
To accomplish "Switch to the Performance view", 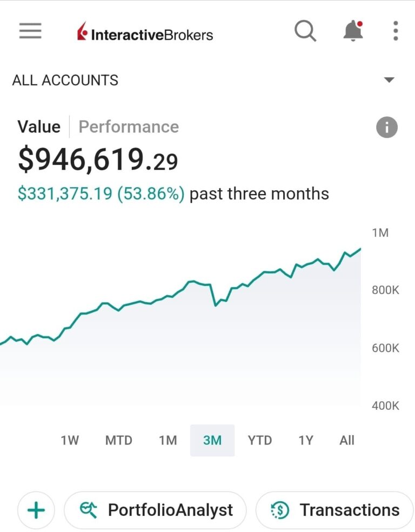I will (x=129, y=127).
